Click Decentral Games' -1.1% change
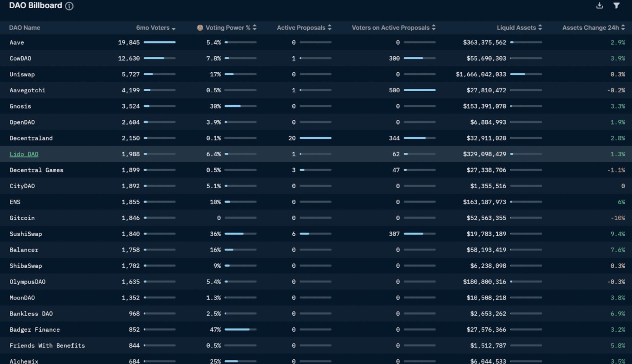 click(x=616, y=170)
